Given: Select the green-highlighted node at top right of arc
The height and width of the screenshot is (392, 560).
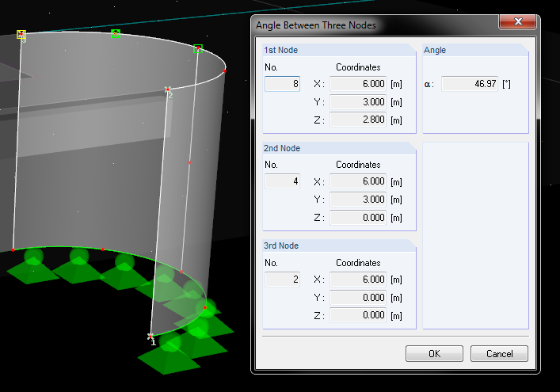Looking at the screenshot, I should 198,48.
